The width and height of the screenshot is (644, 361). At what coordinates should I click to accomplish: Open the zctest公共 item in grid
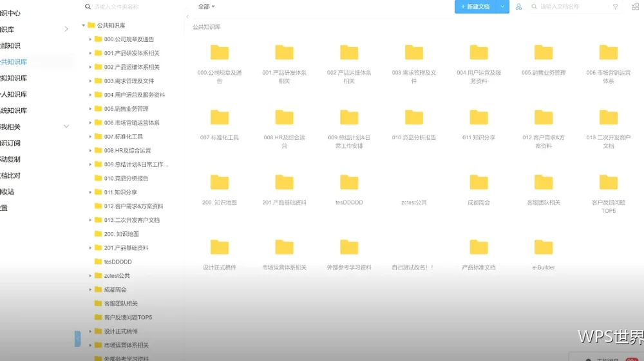[414, 202]
